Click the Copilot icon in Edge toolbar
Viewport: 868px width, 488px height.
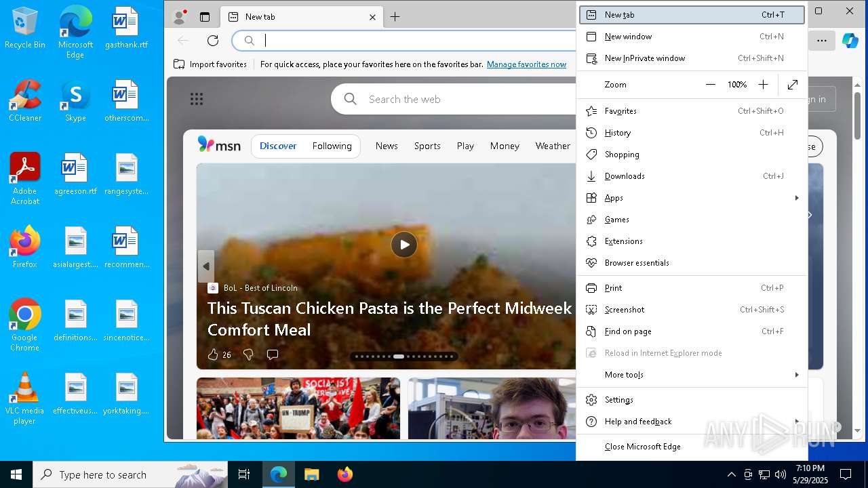pyautogui.click(x=850, y=41)
